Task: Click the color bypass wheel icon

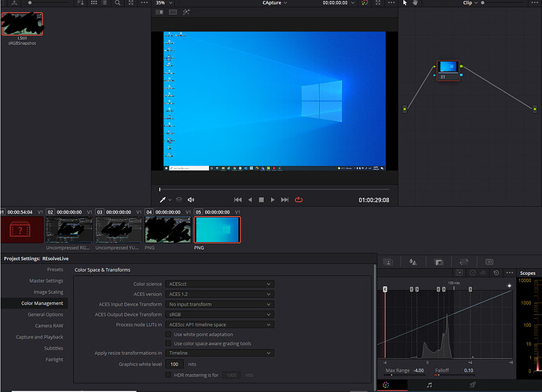Action: pyautogui.click(x=364, y=3)
